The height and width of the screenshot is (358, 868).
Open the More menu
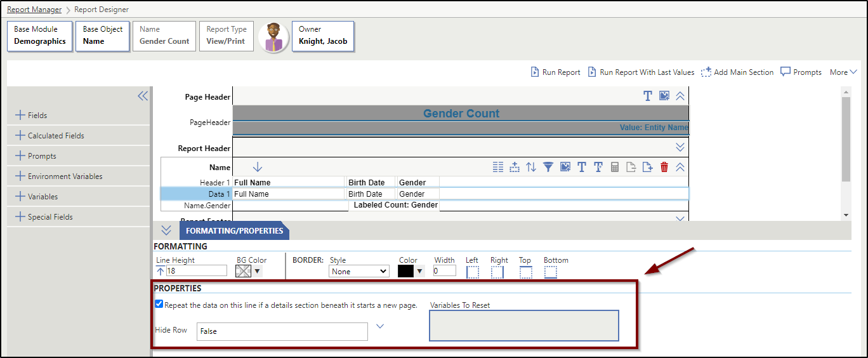click(843, 72)
